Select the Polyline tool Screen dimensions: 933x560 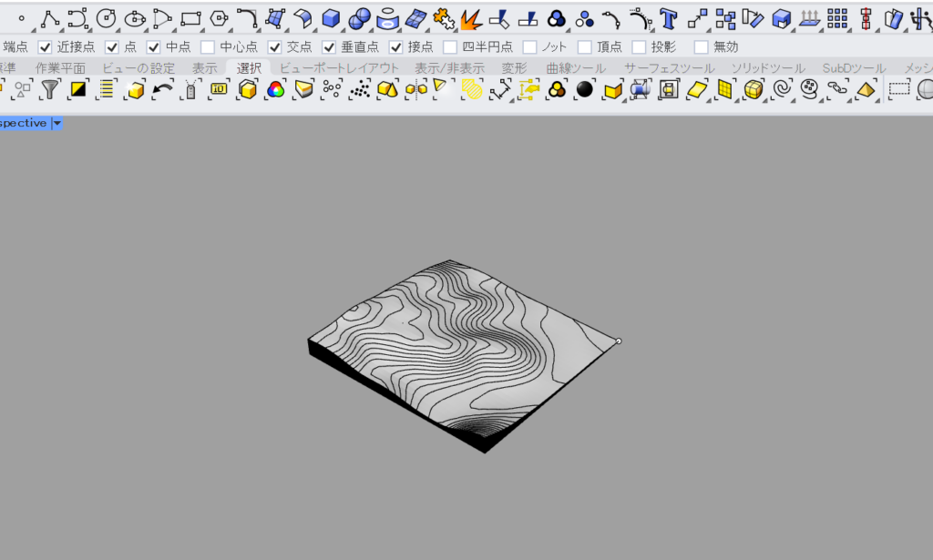click(49, 16)
